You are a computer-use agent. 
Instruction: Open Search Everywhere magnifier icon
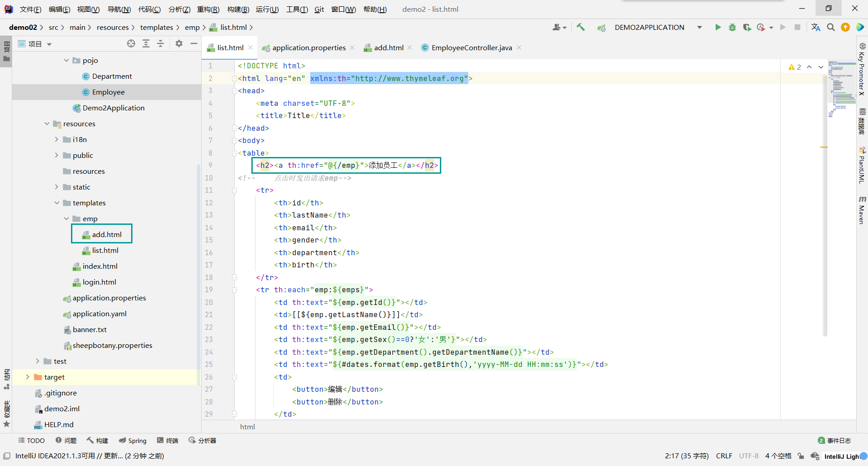[831, 27]
